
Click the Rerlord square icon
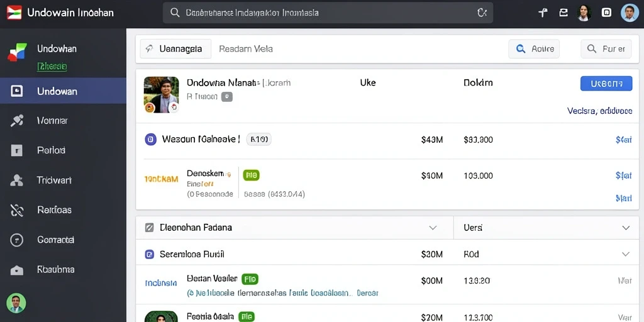[x=17, y=150]
